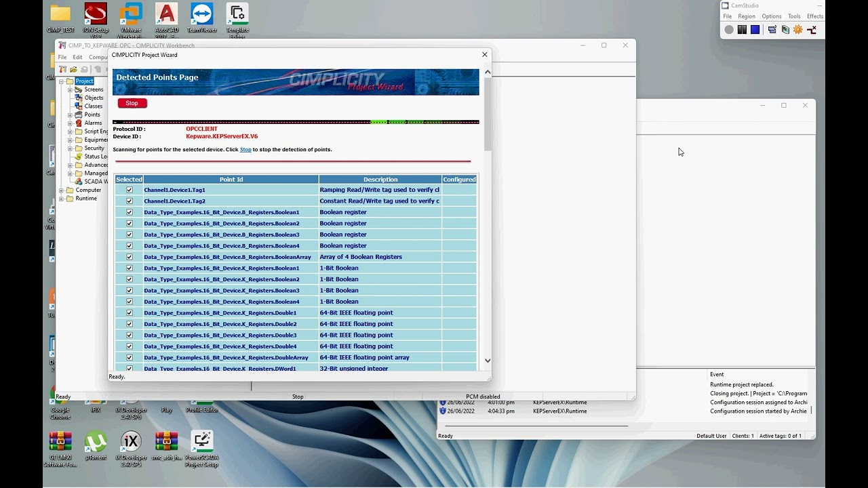Select the SCADA item icon in project tree
The image size is (868, 488).
[x=79, y=182]
